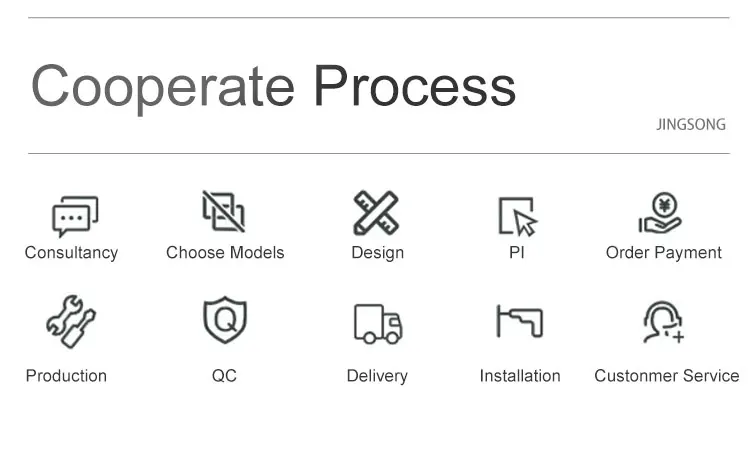Click the Consultancy text label
The image size is (750, 450).
[x=71, y=253]
